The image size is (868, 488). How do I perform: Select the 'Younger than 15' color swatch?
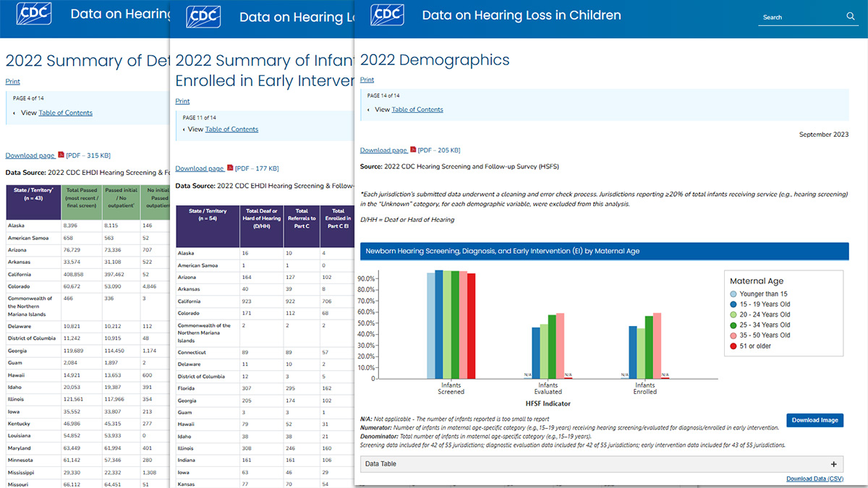point(733,294)
